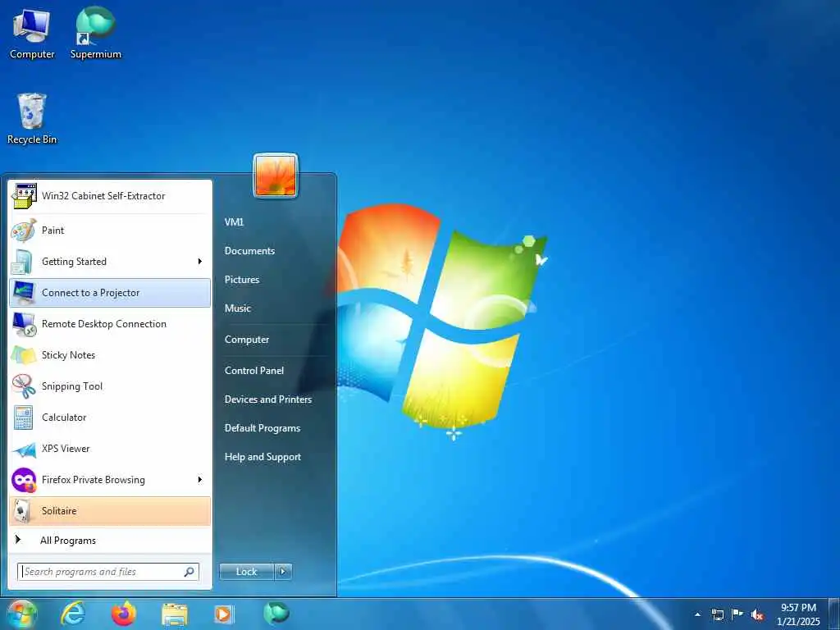Click the Sticky Notes icon

coord(24,355)
